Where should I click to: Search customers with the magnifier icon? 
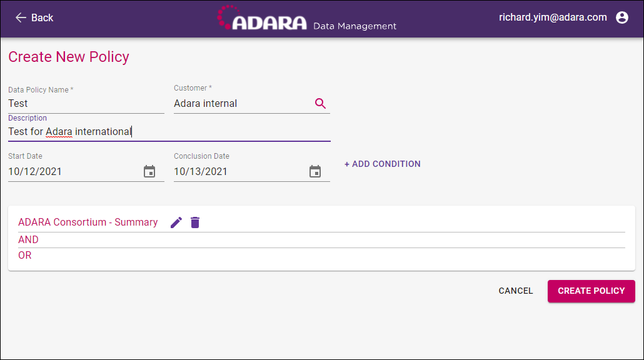tap(320, 104)
